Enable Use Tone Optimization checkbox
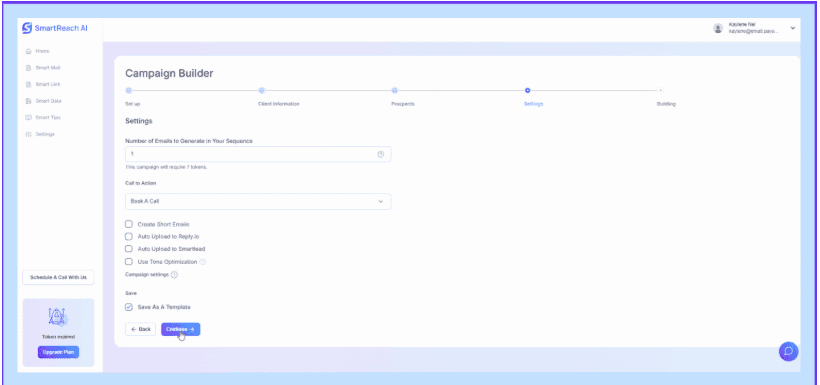The image size is (820, 385). click(129, 262)
